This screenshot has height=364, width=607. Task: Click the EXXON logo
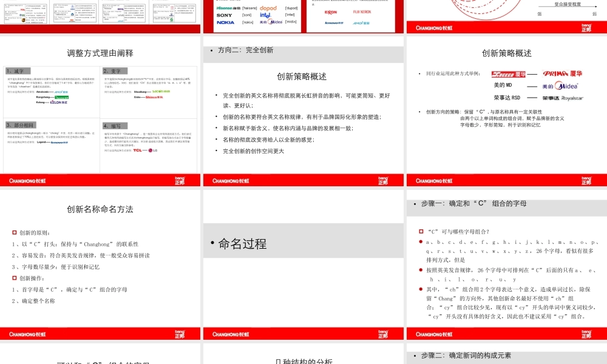(331, 12)
